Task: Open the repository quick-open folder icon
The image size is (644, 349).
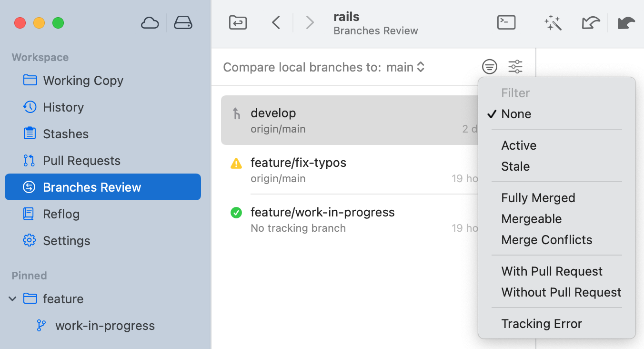Action: click(x=238, y=22)
